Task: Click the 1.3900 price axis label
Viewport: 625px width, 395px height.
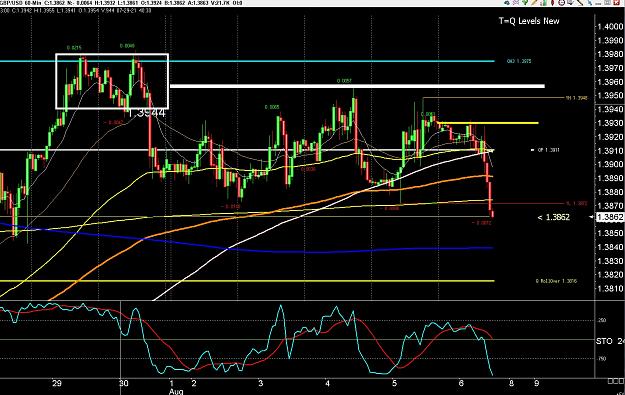Action: [x=610, y=164]
